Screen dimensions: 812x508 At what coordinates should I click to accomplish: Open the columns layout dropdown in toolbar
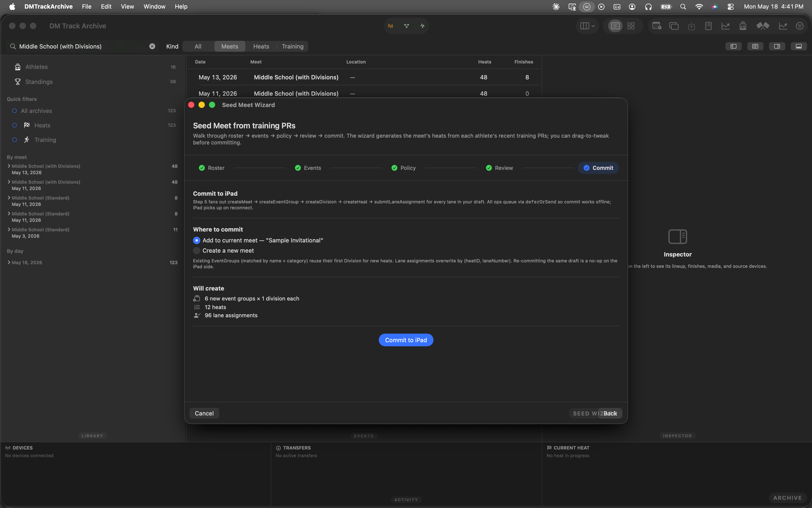pyautogui.click(x=587, y=26)
